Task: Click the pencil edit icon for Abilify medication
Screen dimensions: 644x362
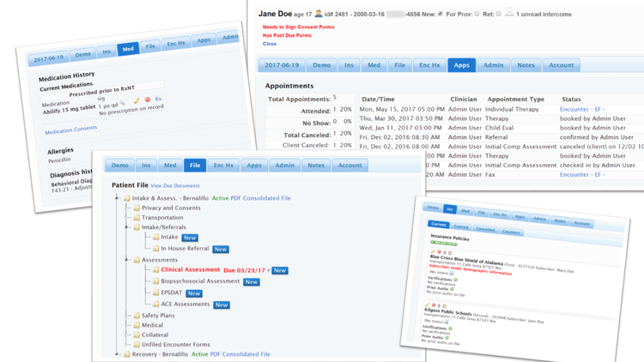Action: point(137,100)
